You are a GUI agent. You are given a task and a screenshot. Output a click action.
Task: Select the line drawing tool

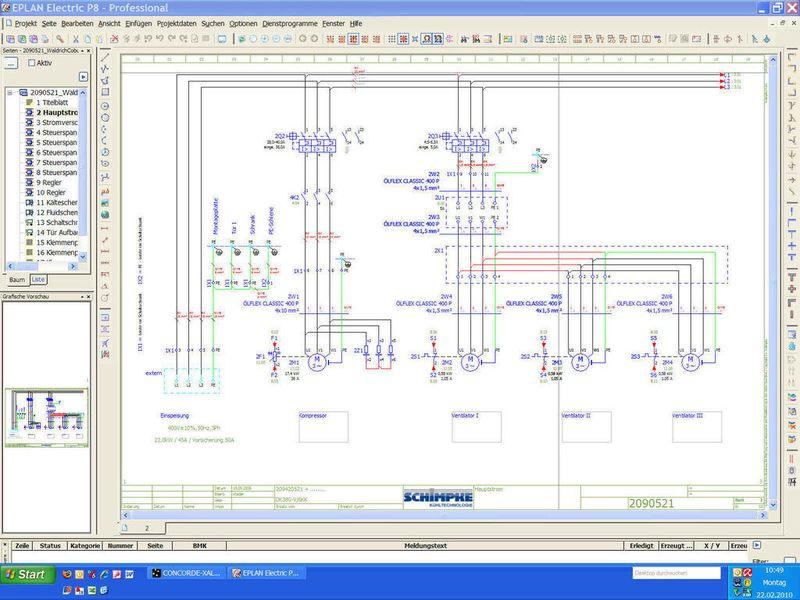tap(105, 57)
